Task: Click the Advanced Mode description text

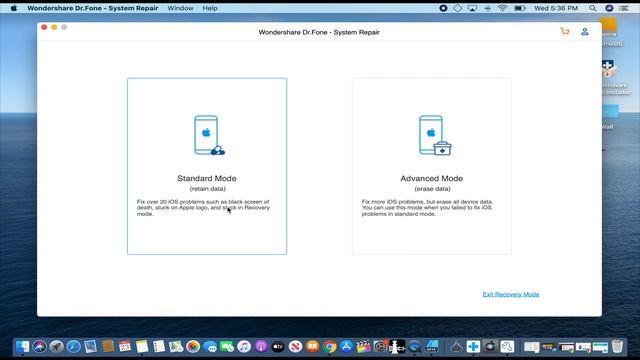Action: (427, 208)
